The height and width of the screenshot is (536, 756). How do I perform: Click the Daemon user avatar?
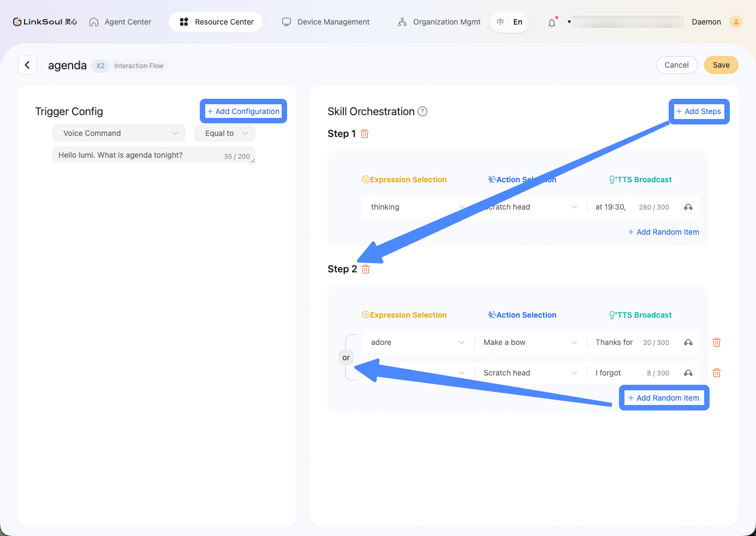[x=736, y=22]
